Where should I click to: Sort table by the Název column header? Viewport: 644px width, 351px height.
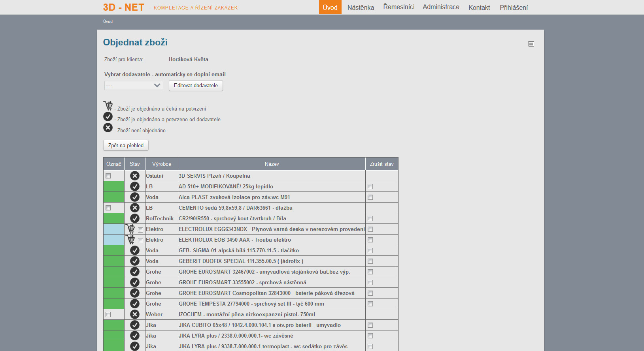(x=272, y=164)
